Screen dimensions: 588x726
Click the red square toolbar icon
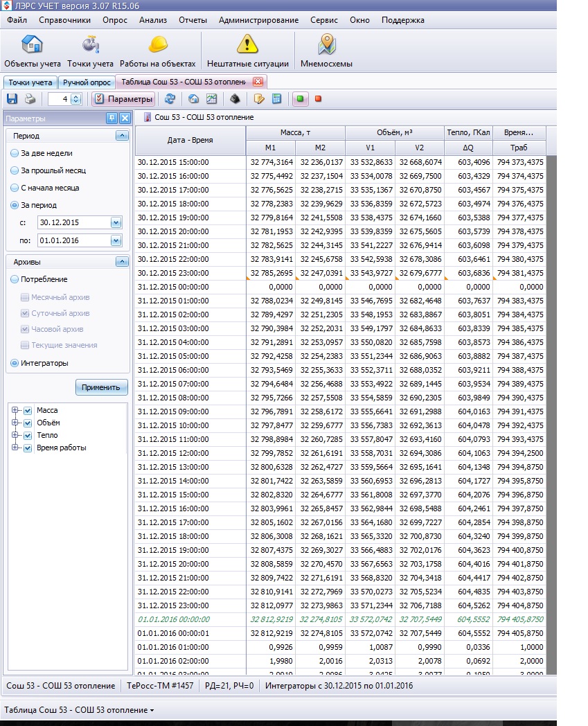tap(318, 98)
